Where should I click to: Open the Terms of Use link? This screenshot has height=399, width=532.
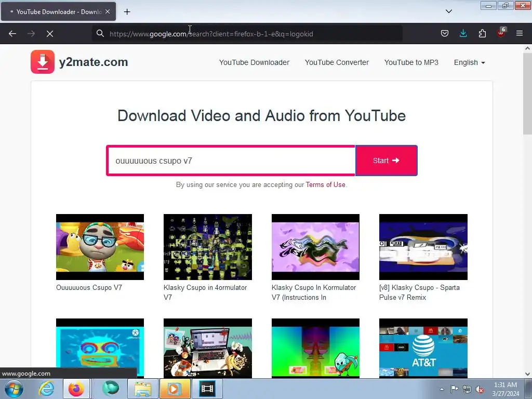325,184
